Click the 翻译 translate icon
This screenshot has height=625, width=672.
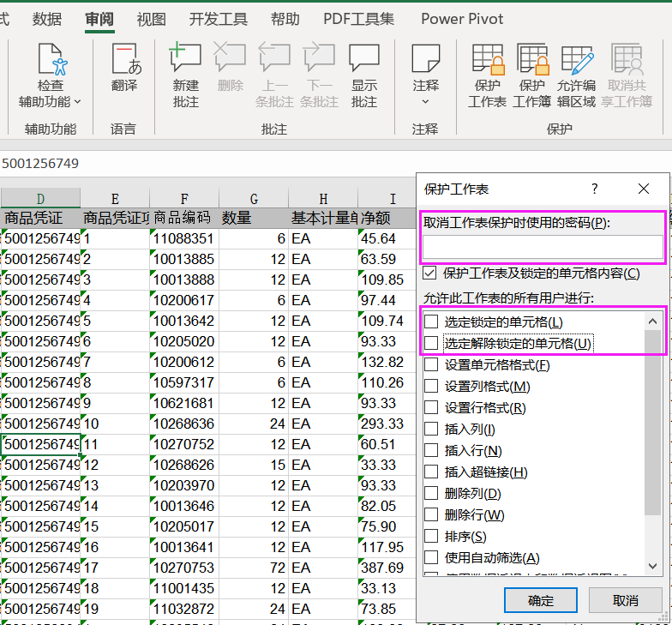124,68
